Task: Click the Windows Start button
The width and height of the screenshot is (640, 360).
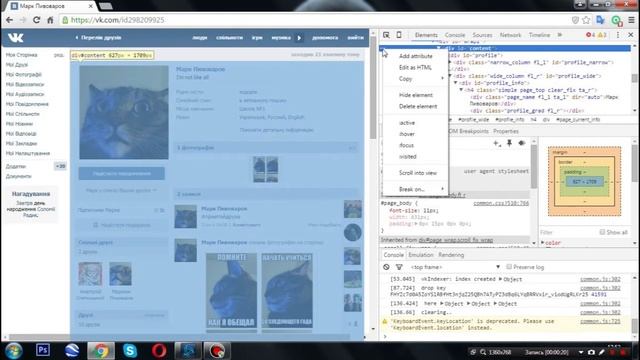Action: point(13,351)
